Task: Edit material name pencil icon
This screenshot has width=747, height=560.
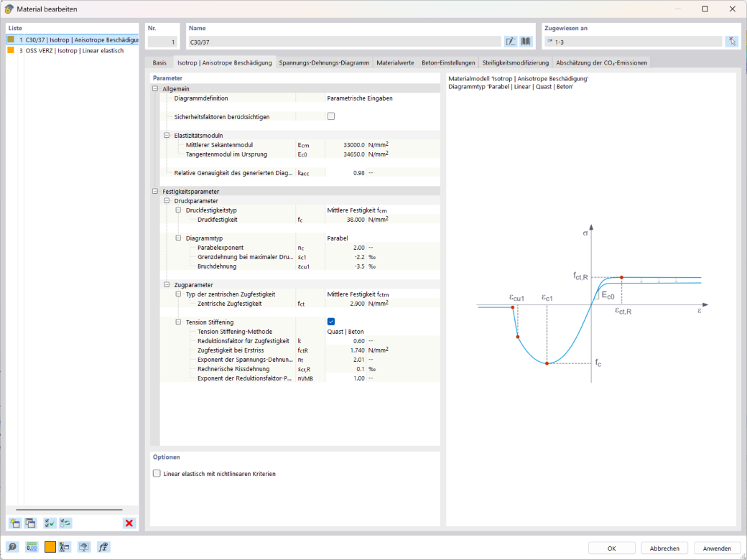Action: tap(511, 42)
